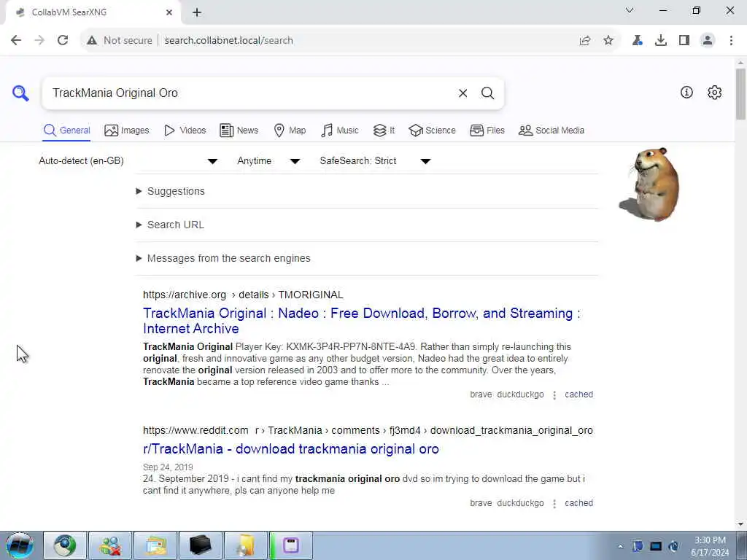The image size is (747, 560).
Task: Switch to Videos category
Action: click(x=185, y=131)
